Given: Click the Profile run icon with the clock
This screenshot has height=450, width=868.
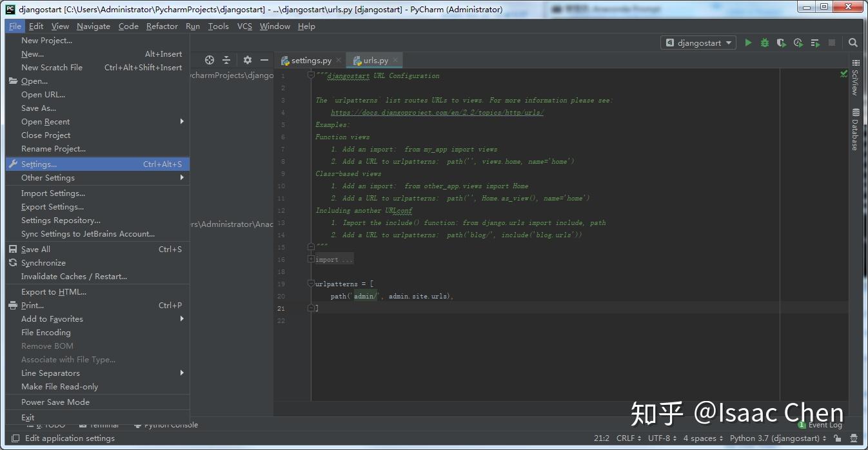Looking at the screenshot, I should coord(798,43).
